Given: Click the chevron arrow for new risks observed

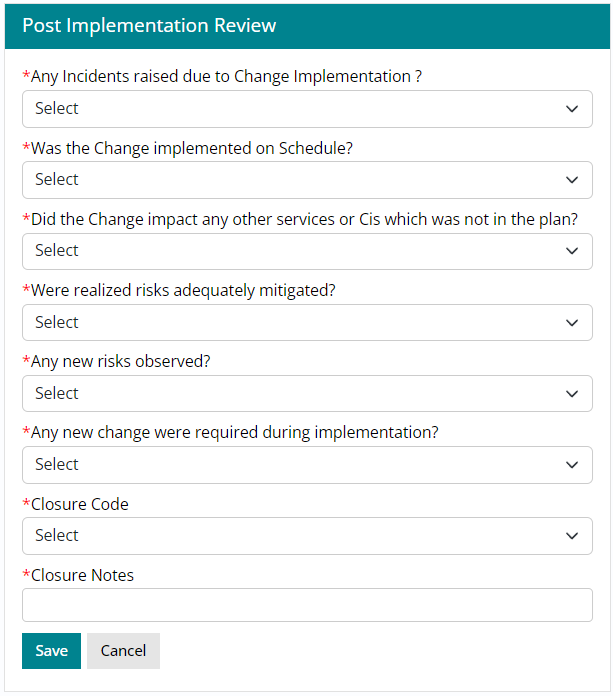Looking at the screenshot, I should coord(572,394).
